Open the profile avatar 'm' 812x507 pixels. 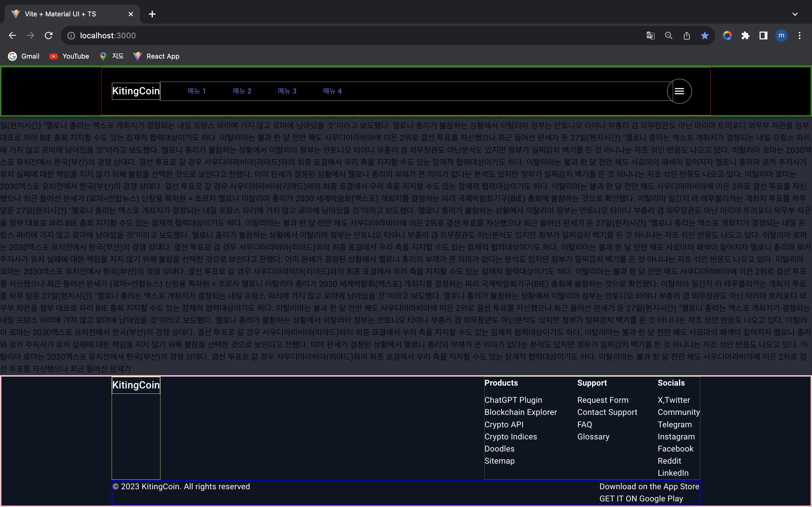pyautogui.click(x=781, y=35)
